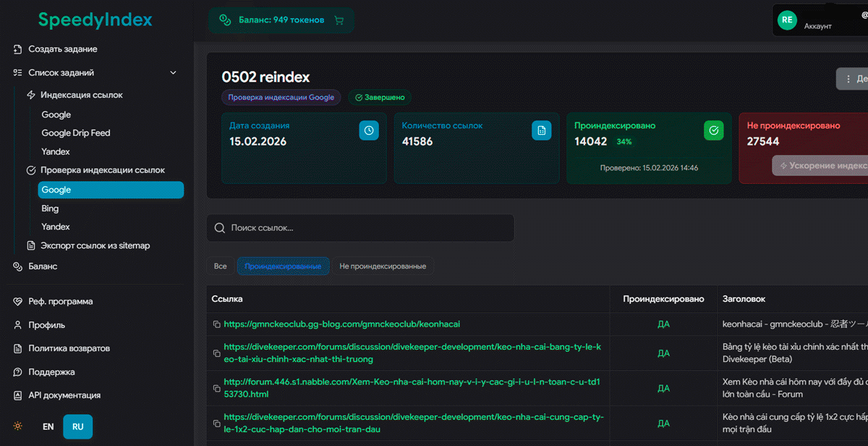Open the gmnckeoclub.gg-blog.com link
Image resolution: width=868 pixels, height=446 pixels.
[341, 324]
